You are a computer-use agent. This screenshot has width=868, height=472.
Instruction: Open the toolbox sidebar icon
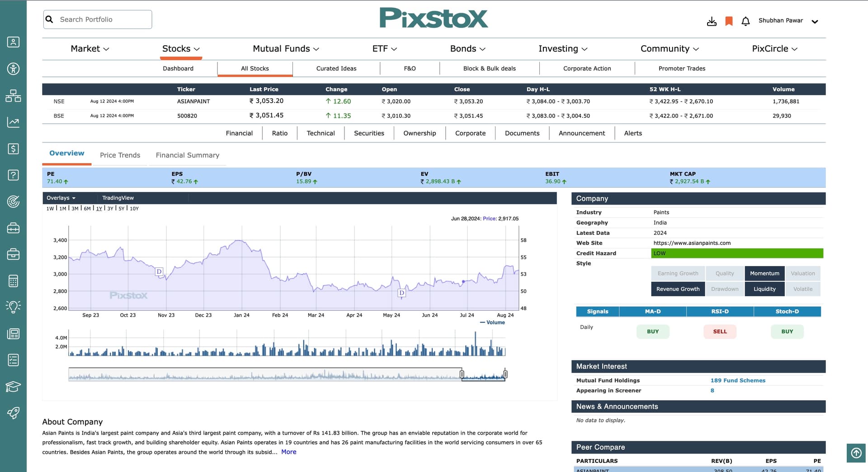click(13, 228)
